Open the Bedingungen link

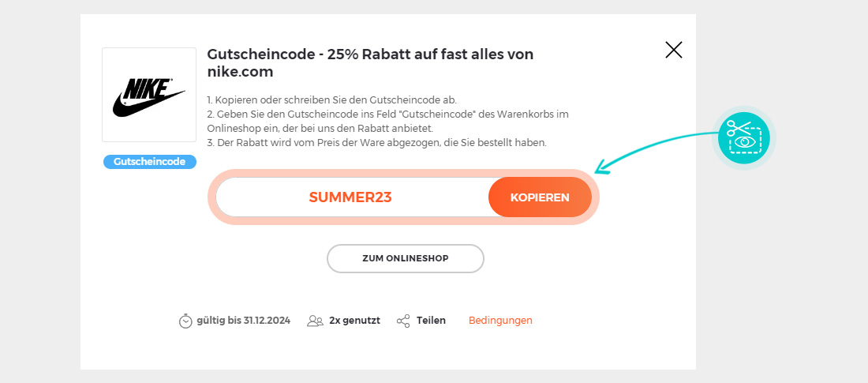500,321
